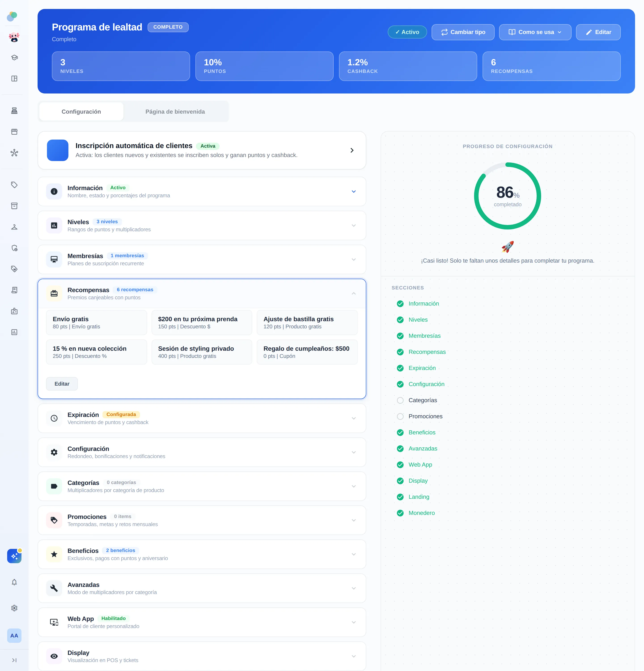
Task: Click the AI sparkle assistant icon
Action: [14, 556]
